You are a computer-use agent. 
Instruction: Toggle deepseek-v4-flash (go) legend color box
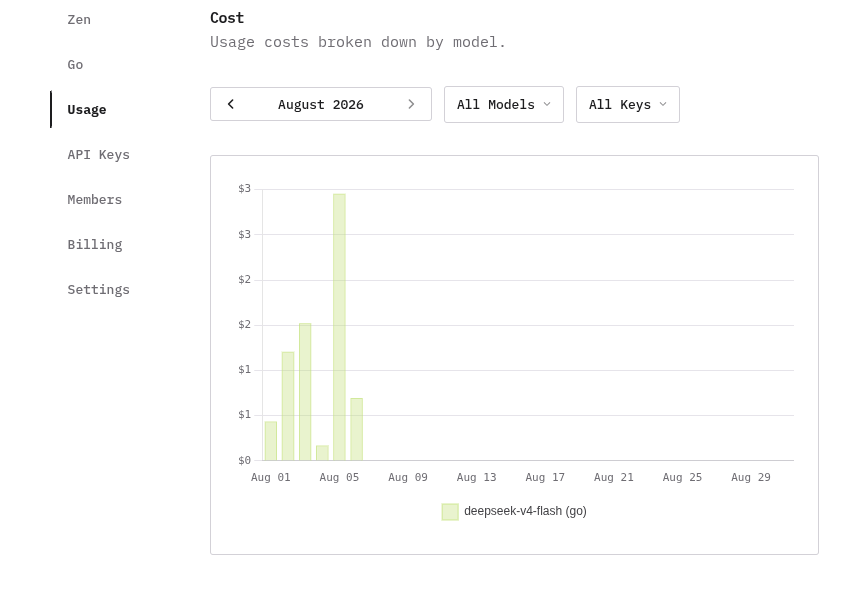(x=450, y=512)
